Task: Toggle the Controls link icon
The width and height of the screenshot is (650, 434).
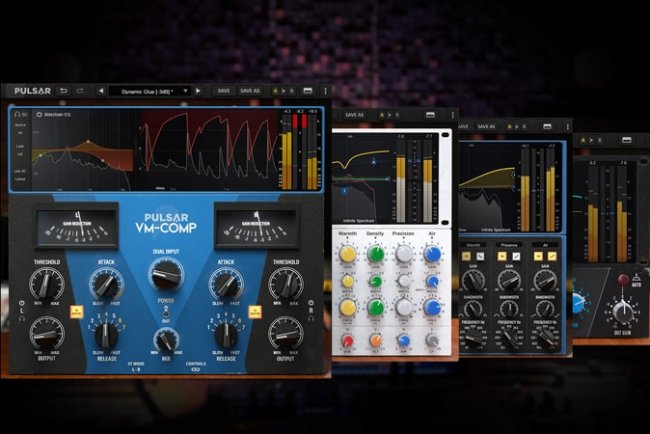Action: pyautogui.click(x=196, y=369)
